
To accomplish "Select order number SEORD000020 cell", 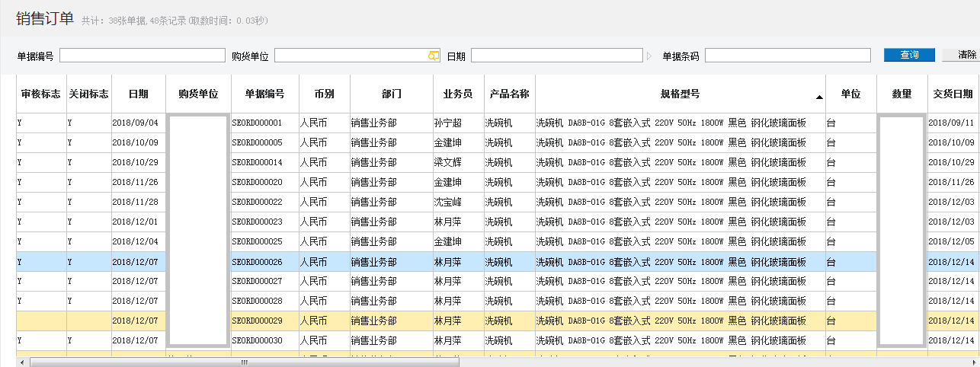I will coord(264,183).
